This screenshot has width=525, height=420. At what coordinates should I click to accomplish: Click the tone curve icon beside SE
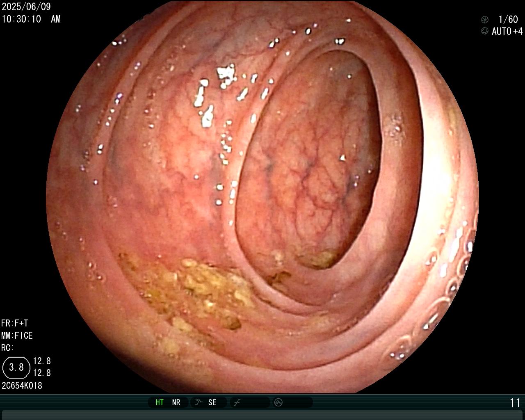point(199,402)
